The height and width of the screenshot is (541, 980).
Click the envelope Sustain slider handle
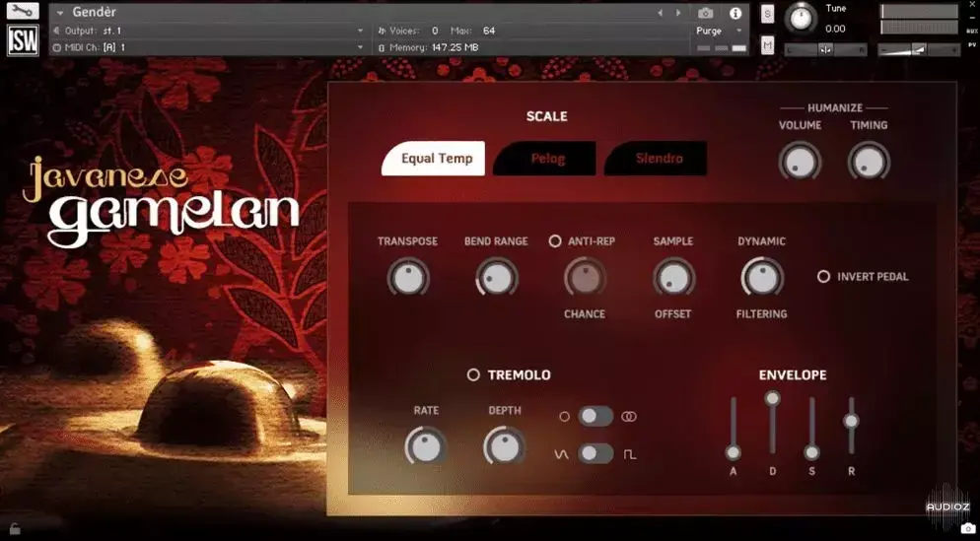pyautogui.click(x=811, y=452)
